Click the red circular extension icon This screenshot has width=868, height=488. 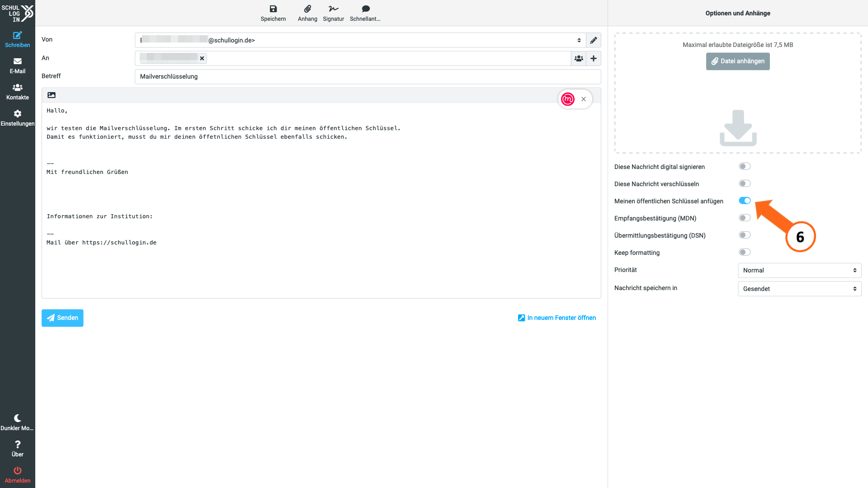click(x=568, y=99)
